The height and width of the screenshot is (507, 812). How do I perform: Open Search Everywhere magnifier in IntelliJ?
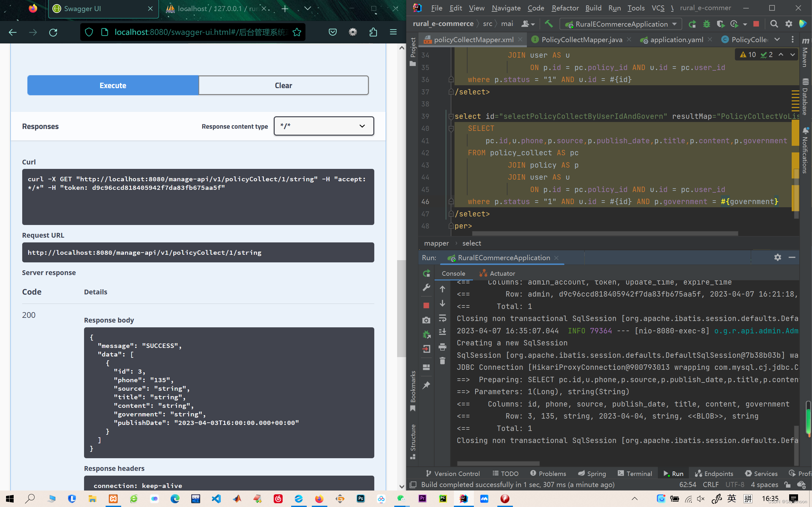(x=774, y=24)
